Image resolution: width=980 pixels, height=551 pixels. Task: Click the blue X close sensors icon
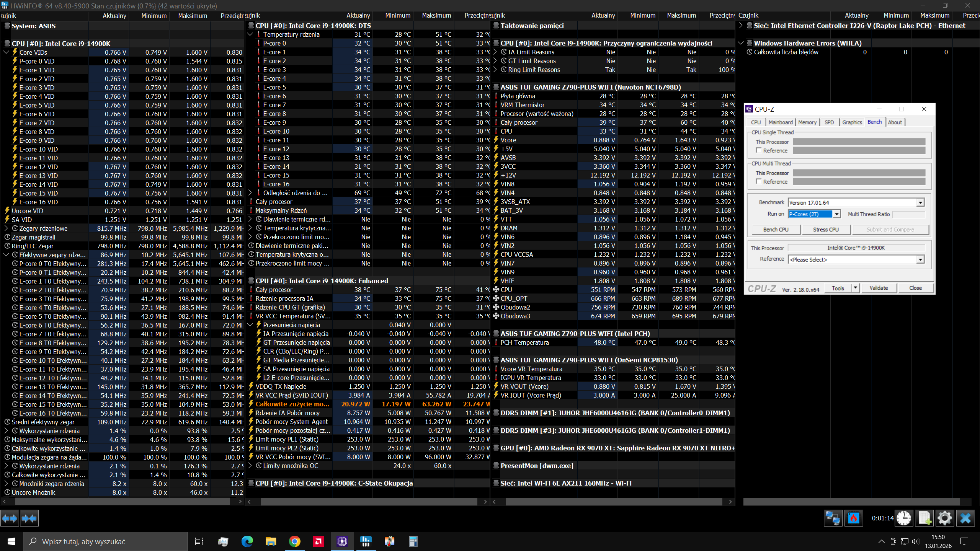[965, 518]
